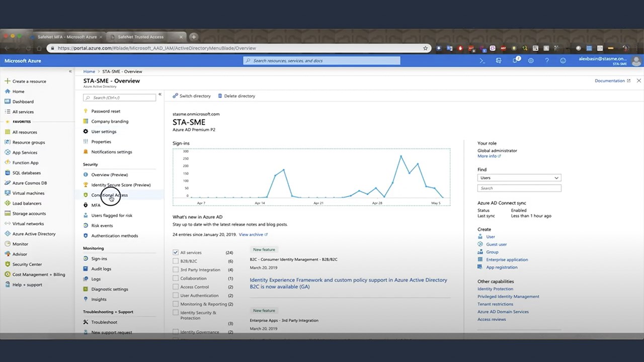Check the Monitoring & Reporting checkbox

(176, 304)
